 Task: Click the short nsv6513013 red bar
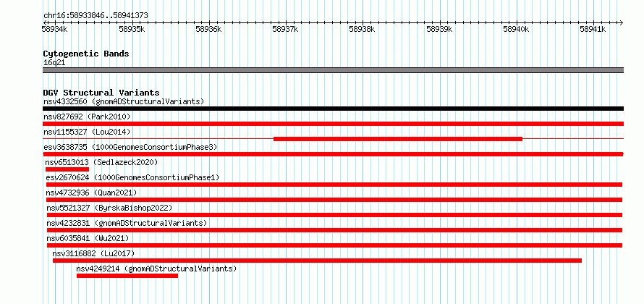(67, 169)
